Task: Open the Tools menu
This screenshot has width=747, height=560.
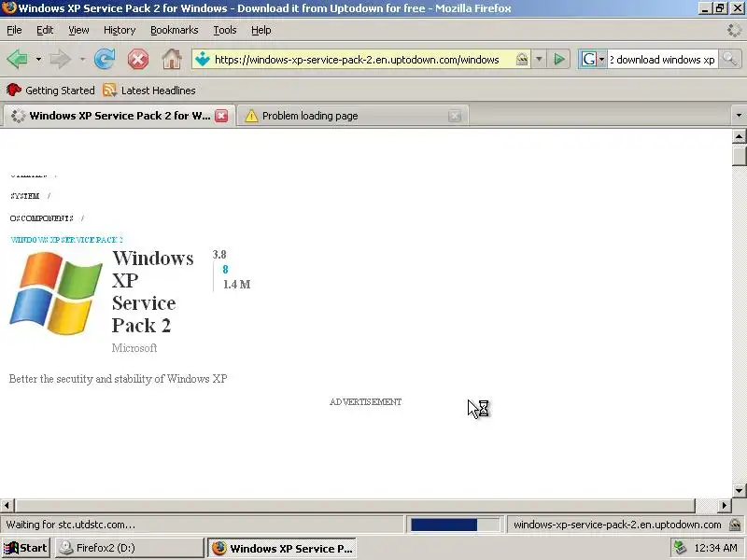Action: pos(225,30)
